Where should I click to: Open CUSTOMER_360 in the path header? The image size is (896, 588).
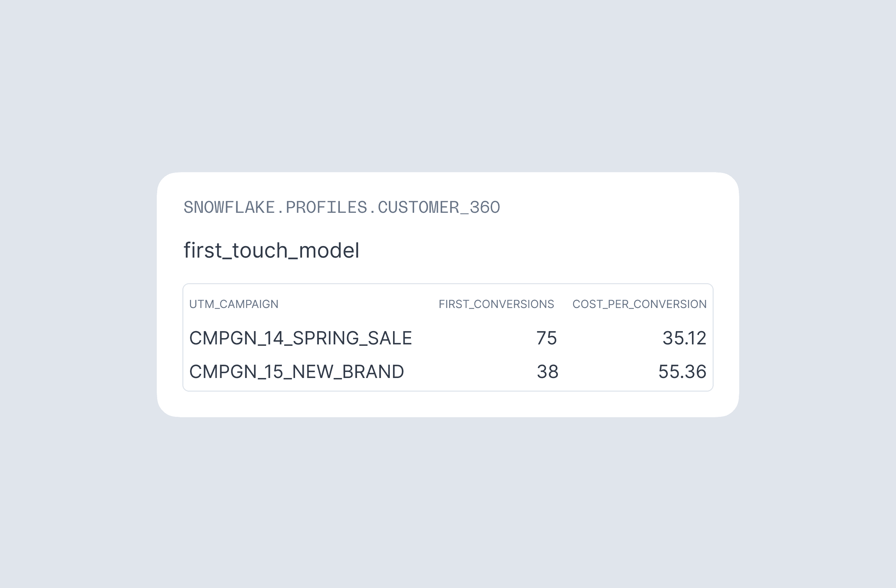tap(439, 208)
